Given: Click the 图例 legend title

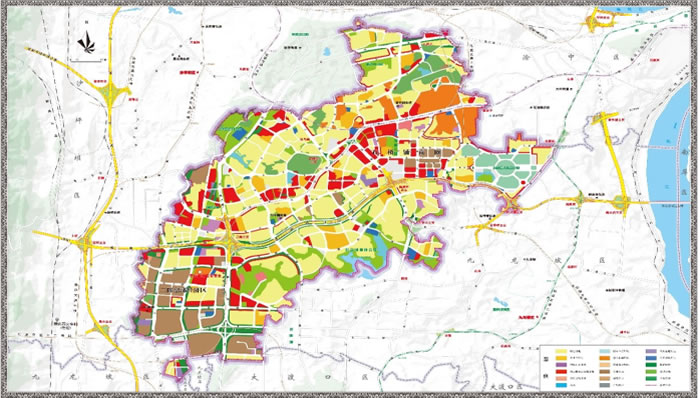Looking at the screenshot, I should tap(546, 367).
